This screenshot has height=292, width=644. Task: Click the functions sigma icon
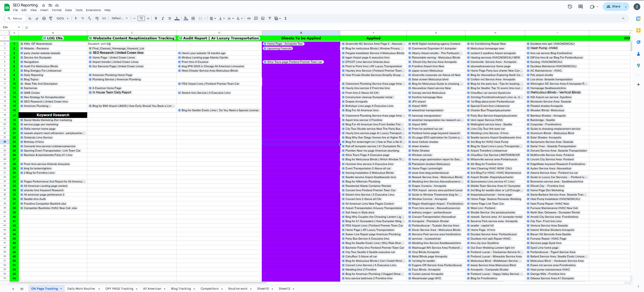286,18
